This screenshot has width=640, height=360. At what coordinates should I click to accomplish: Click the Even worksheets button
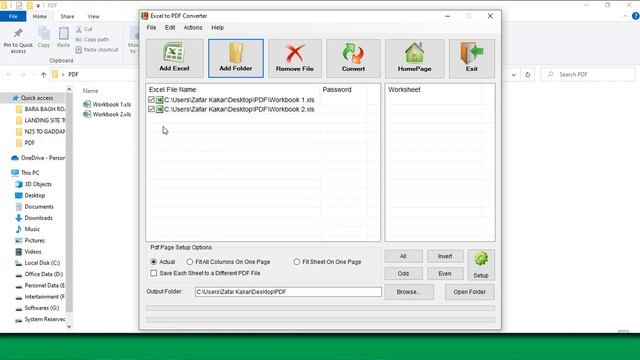click(x=445, y=273)
